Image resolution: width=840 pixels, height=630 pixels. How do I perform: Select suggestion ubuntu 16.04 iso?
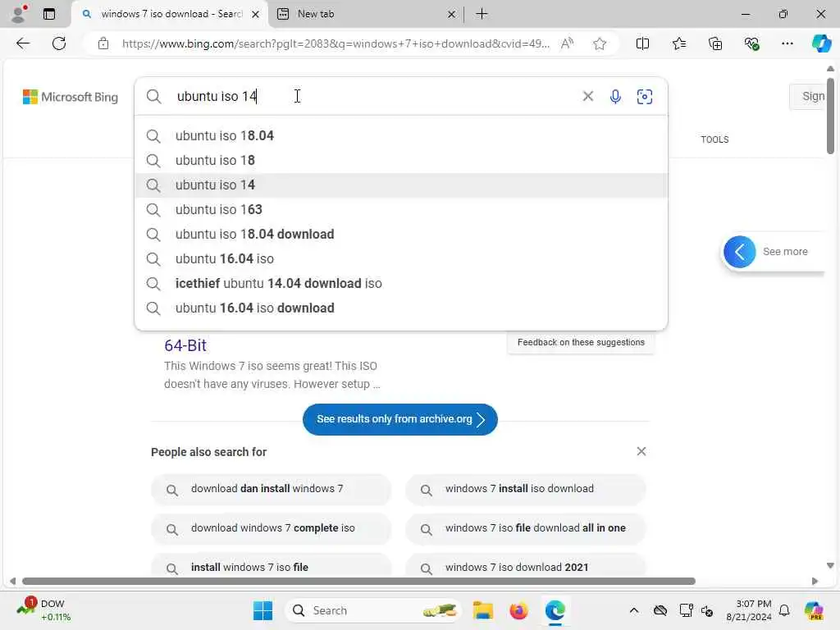pyautogui.click(x=400, y=258)
